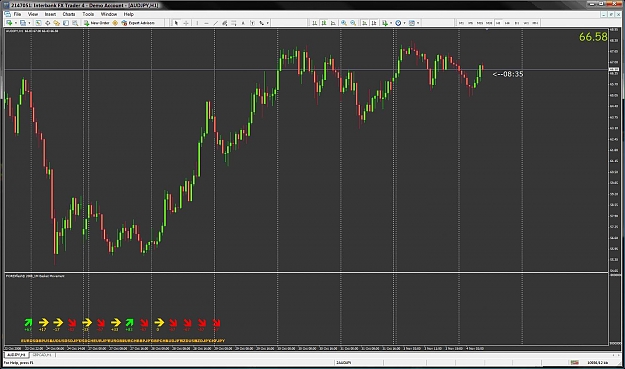The height and width of the screenshot is (369, 625).
Task: Toggle chart Auto Scroll
Action: click(x=364, y=23)
